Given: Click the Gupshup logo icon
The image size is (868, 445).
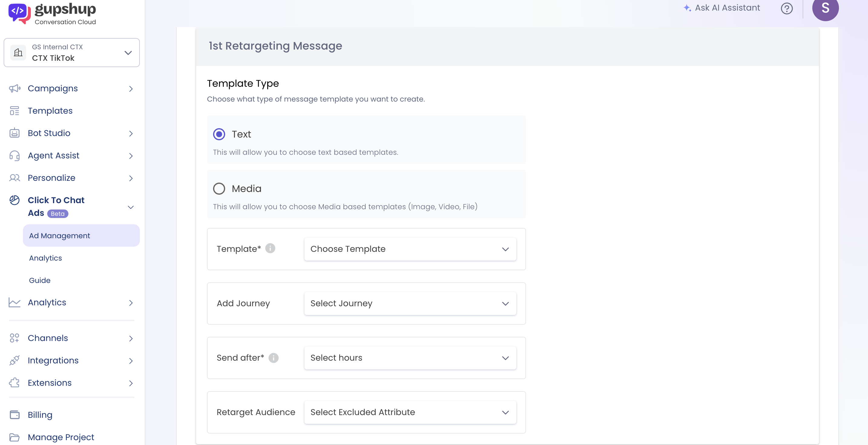Looking at the screenshot, I should pos(19,13).
